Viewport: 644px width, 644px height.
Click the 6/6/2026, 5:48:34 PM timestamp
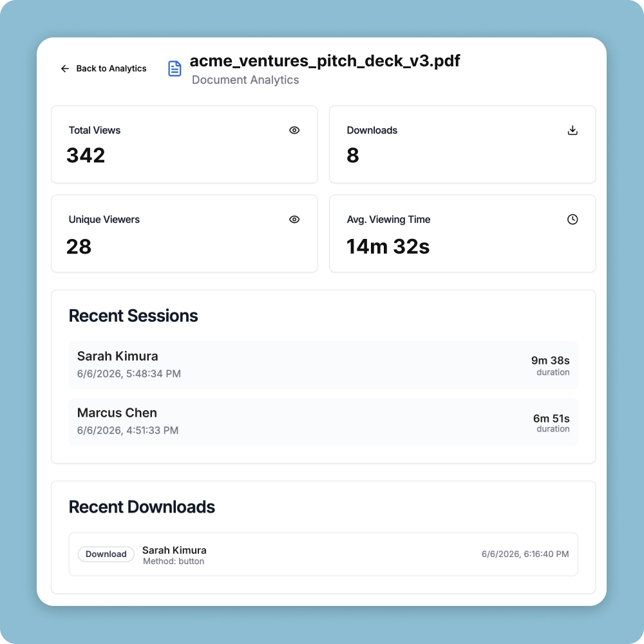[129, 374]
